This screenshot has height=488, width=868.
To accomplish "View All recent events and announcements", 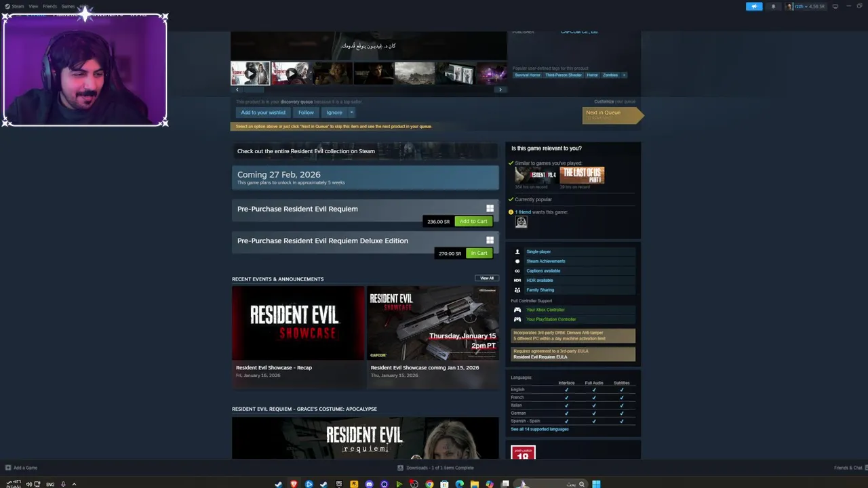I will pos(487,279).
